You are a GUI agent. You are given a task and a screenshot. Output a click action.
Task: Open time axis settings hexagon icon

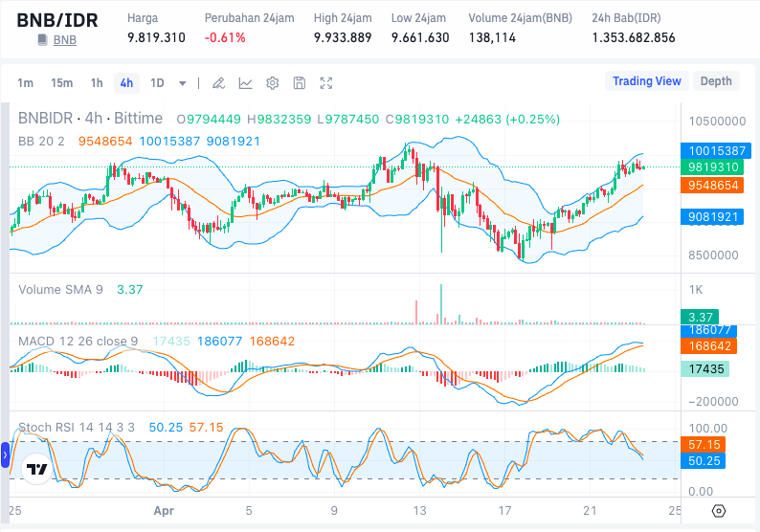click(x=719, y=511)
